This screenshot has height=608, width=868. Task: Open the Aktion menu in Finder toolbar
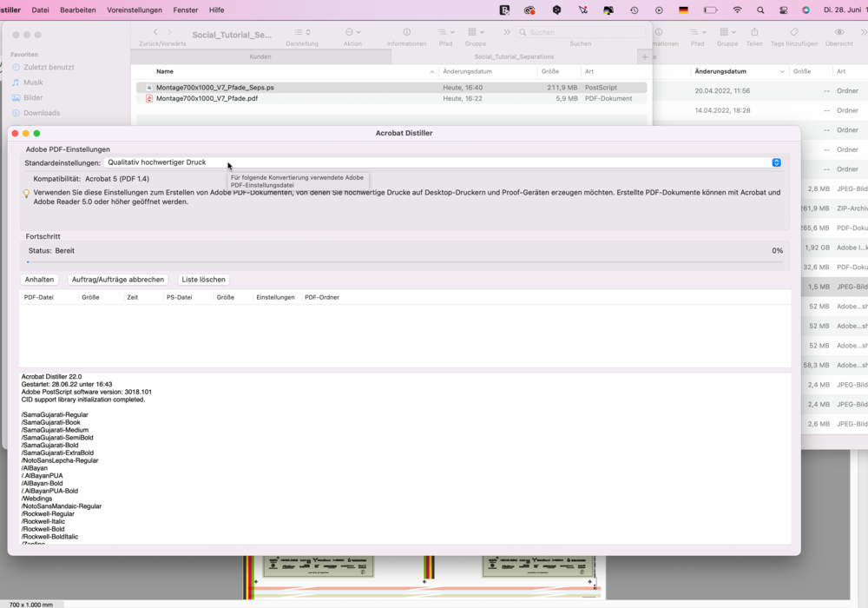point(352,32)
